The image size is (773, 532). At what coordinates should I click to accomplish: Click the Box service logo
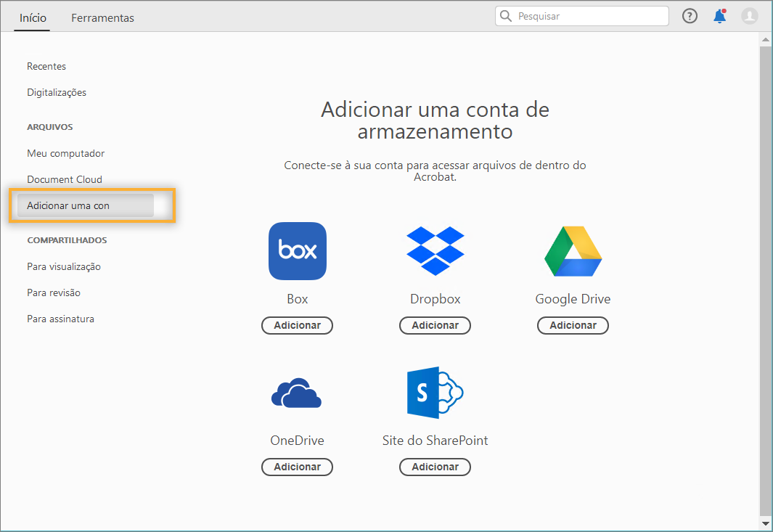coord(298,250)
